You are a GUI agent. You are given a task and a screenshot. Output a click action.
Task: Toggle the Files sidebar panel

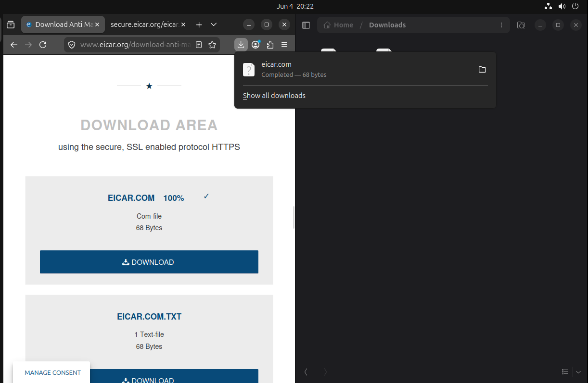point(306,25)
